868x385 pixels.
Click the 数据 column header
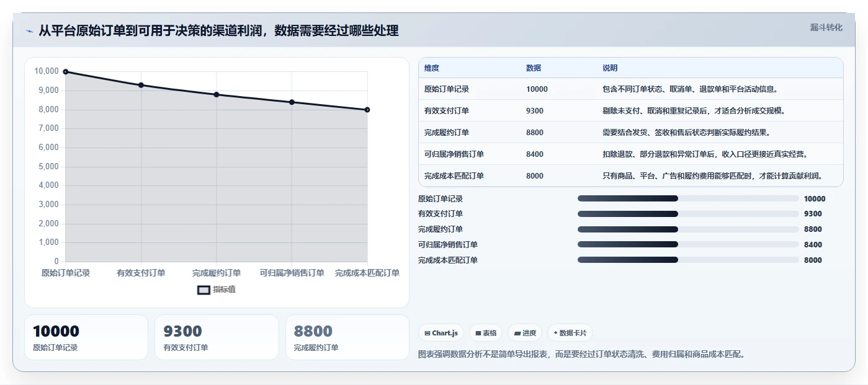pos(534,68)
